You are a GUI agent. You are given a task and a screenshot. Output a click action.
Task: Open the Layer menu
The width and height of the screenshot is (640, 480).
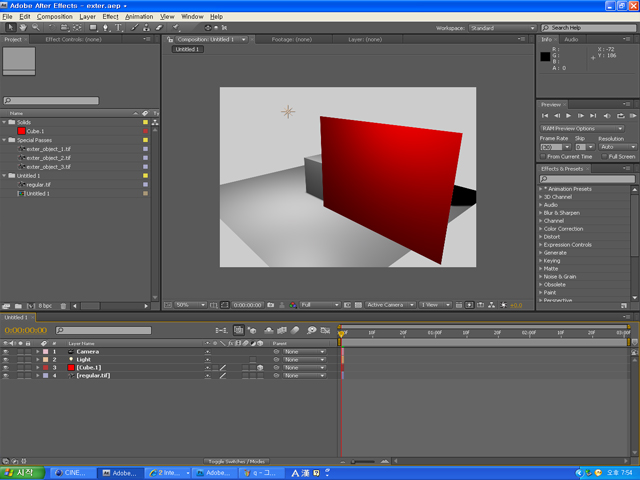pyautogui.click(x=87, y=17)
